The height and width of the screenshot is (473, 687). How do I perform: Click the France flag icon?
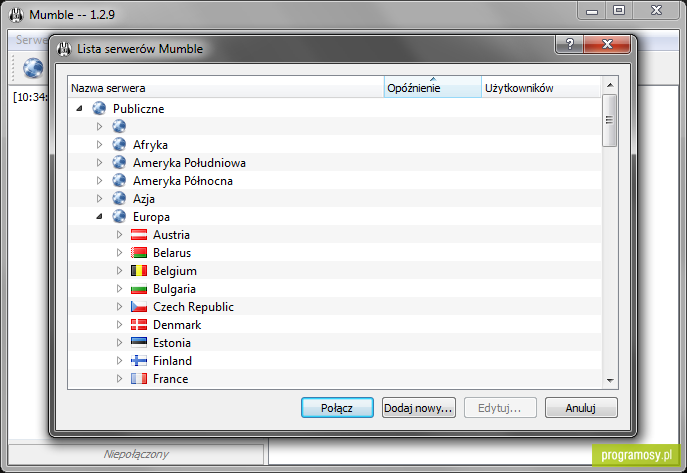(x=139, y=379)
